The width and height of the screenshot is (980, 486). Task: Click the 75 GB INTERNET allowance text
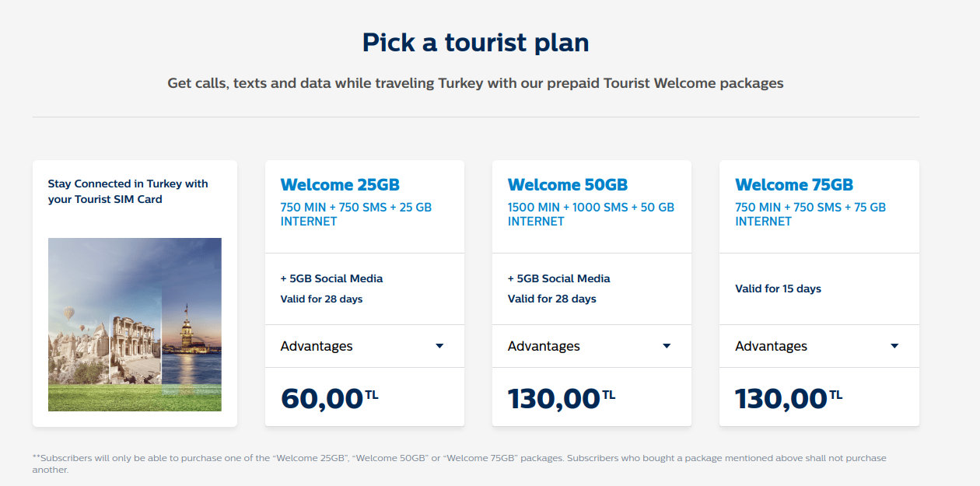[x=810, y=214]
